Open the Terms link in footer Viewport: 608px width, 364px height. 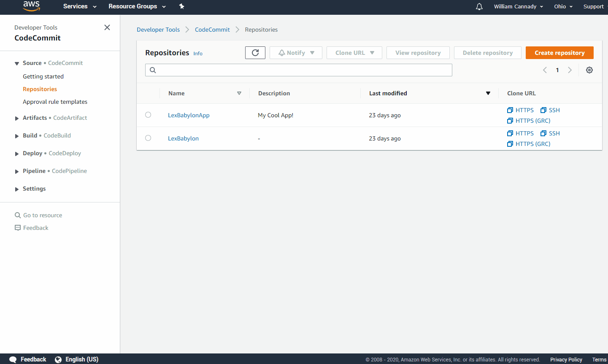pyautogui.click(x=599, y=360)
